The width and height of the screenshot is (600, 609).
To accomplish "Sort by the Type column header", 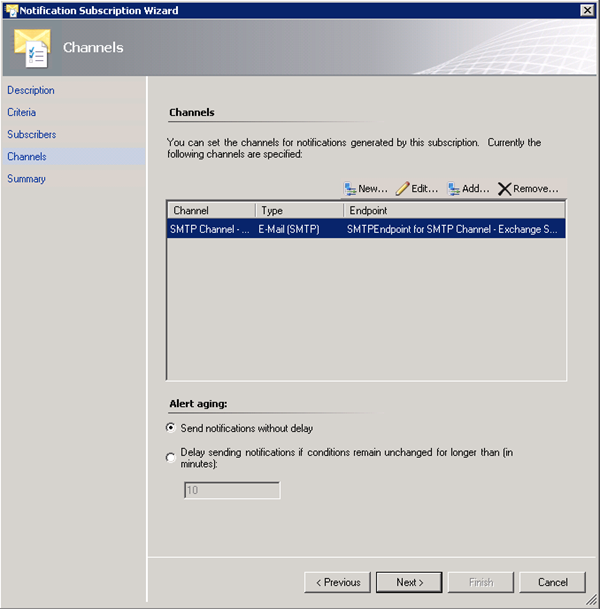I will click(x=299, y=211).
